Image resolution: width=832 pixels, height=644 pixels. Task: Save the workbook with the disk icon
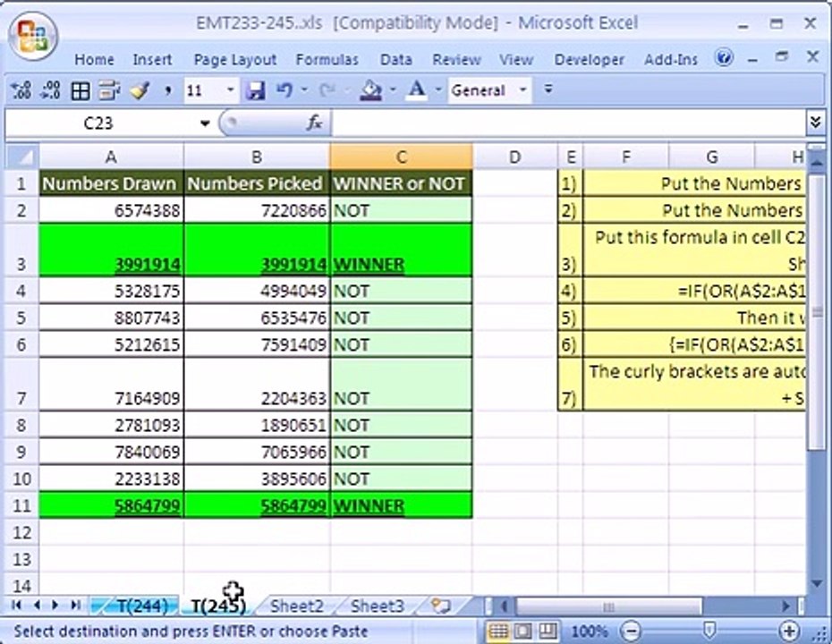[x=255, y=90]
